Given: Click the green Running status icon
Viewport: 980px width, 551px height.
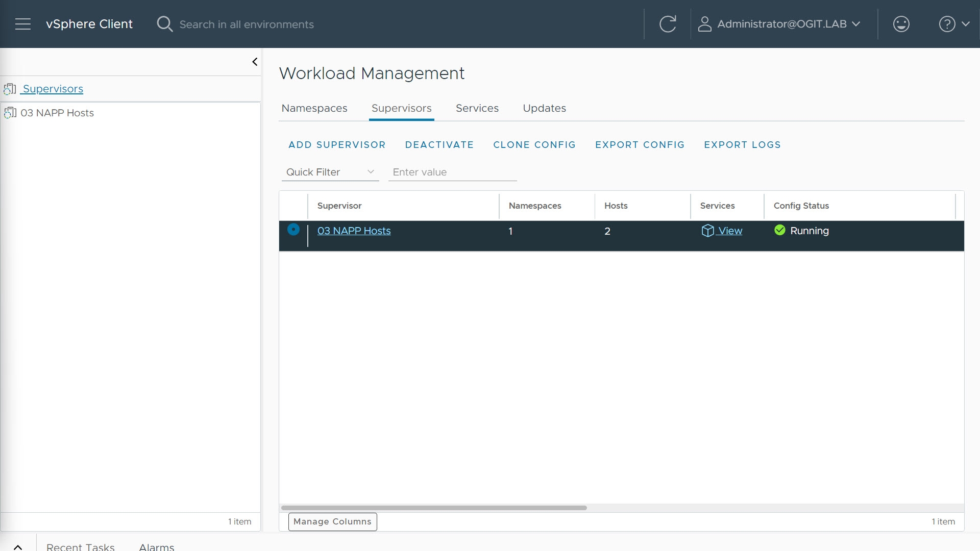Looking at the screenshot, I should [780, 230].
